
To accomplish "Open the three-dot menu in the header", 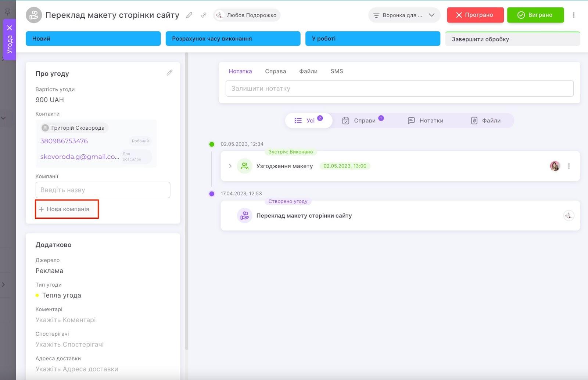I will tap(574, 15).
